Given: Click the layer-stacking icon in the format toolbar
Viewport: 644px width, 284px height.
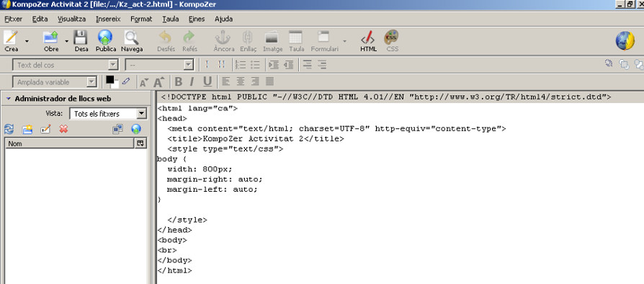Looking at the screenshot, I should (624, 64).
